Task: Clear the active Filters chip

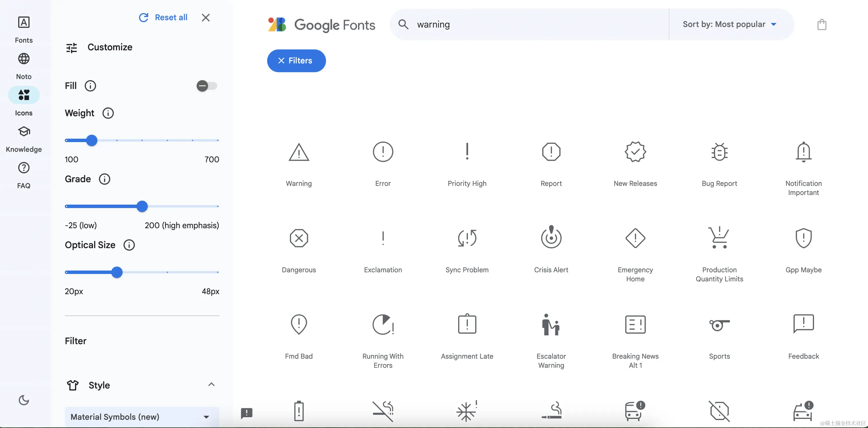Action: (x=296, y=61)
